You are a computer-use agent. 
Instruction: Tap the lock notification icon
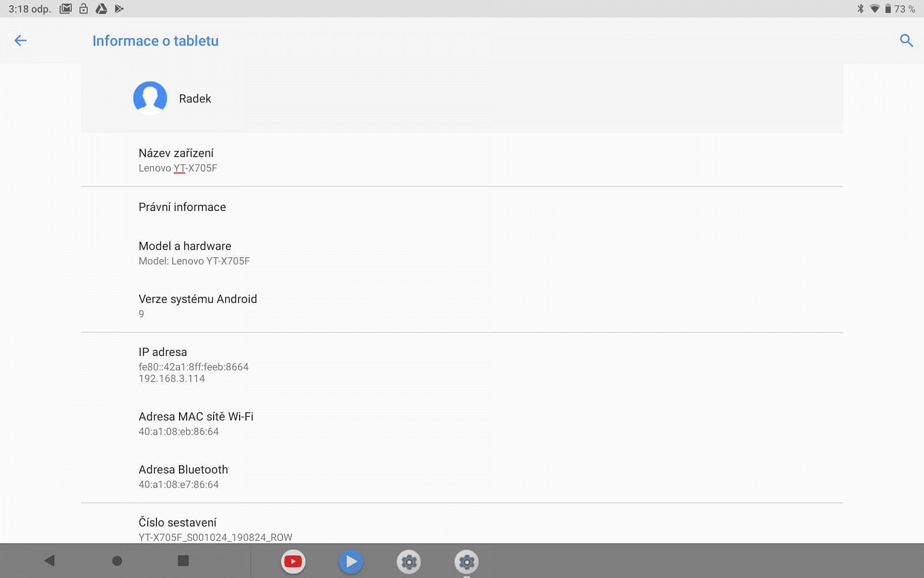(84, 9)
